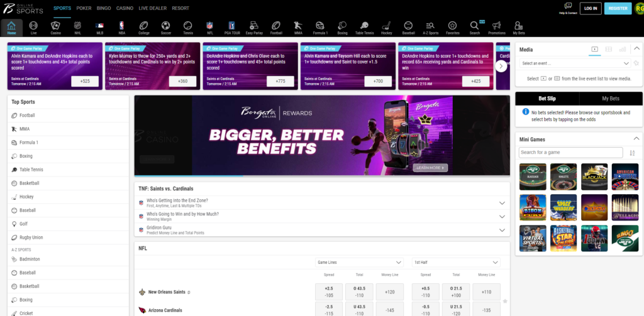Select the NHL icon

point(77,28)
